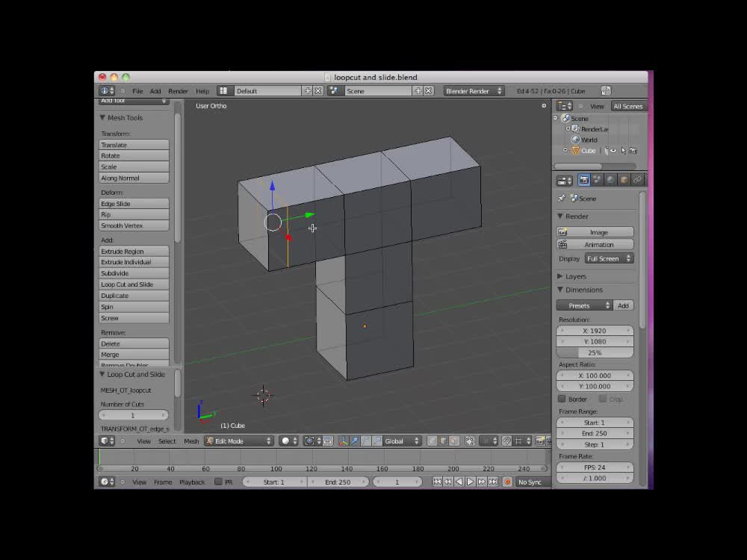Open the Edit Mode dropdown
This screenshot has width=747, height=560.
pyautogui.click(x=239, y=441)
